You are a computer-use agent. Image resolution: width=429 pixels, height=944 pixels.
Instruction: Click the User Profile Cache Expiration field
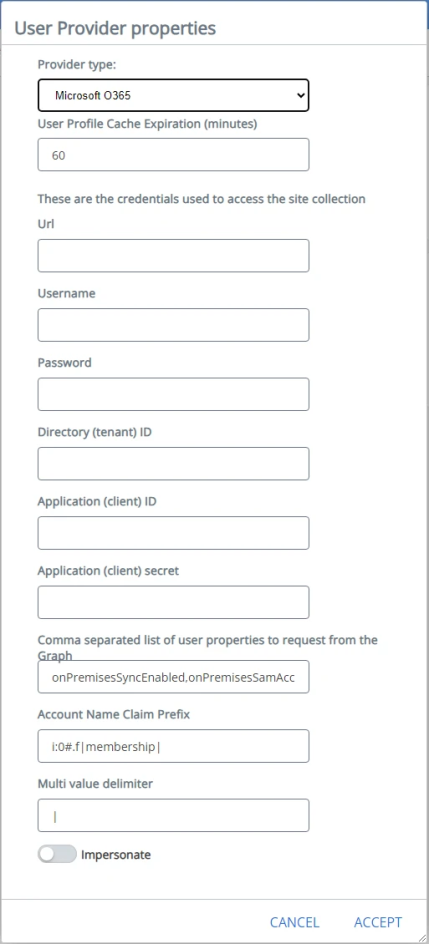(x=173, y=155)
